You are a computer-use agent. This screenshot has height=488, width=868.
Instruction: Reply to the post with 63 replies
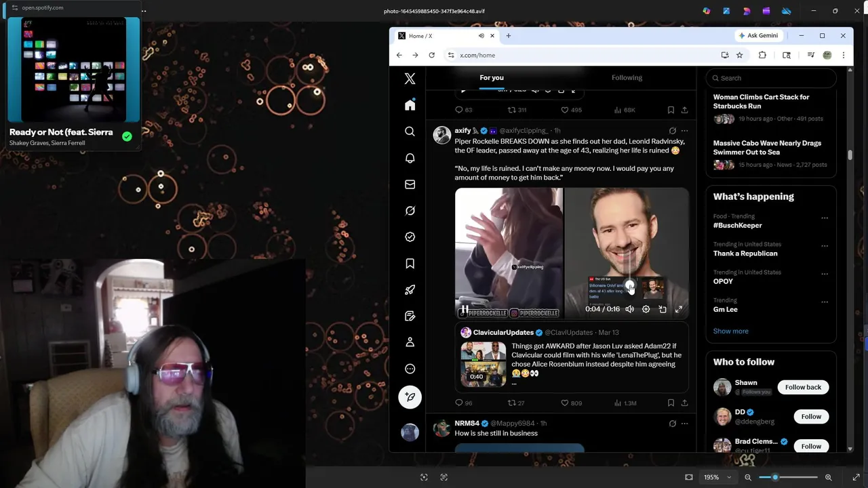click(x=464, y=110)
